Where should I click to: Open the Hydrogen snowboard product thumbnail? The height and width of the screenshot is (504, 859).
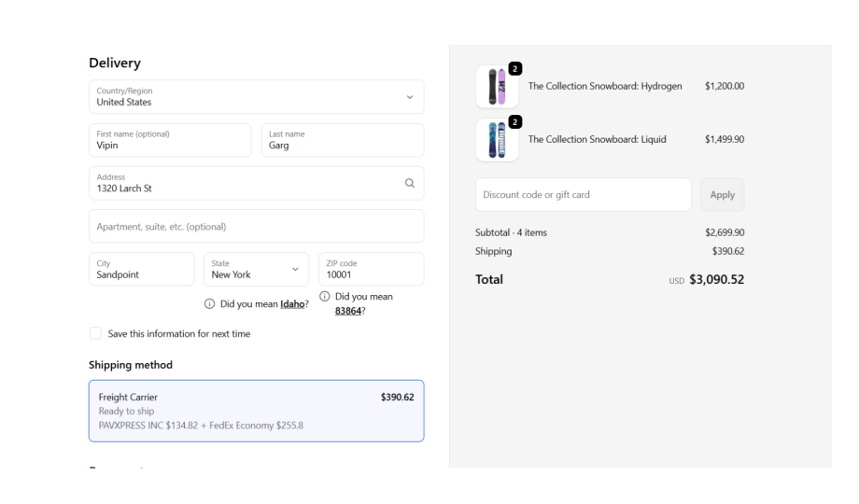click(x=497, y=87)
